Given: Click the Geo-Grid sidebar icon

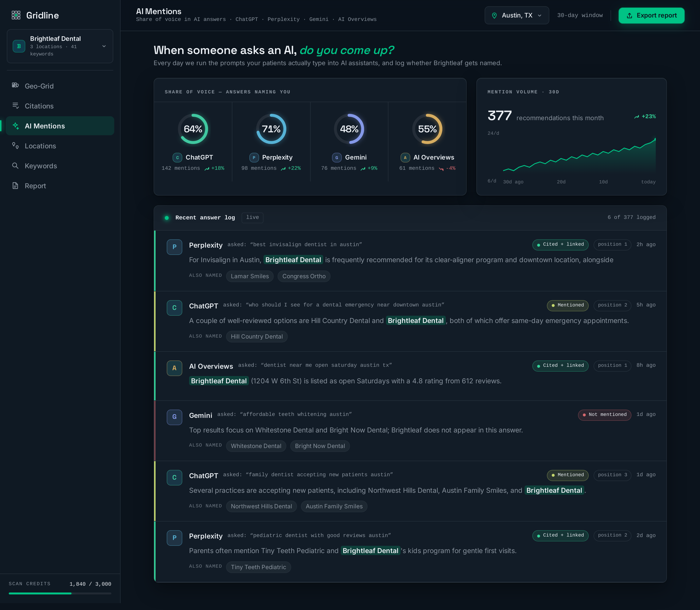Looking at the screenshot, I should click(15, 85).
